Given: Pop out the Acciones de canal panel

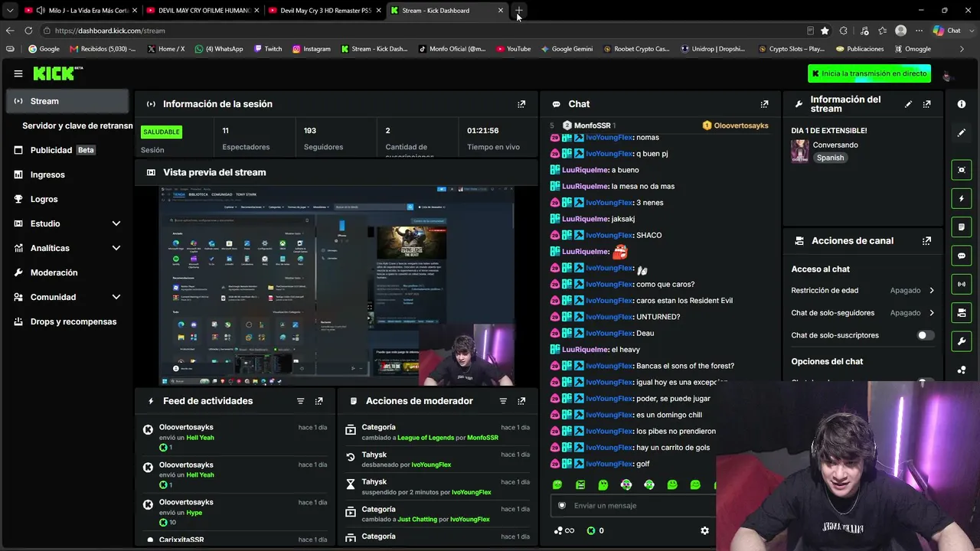Looking at the screenshot, I should pos(926,240).
